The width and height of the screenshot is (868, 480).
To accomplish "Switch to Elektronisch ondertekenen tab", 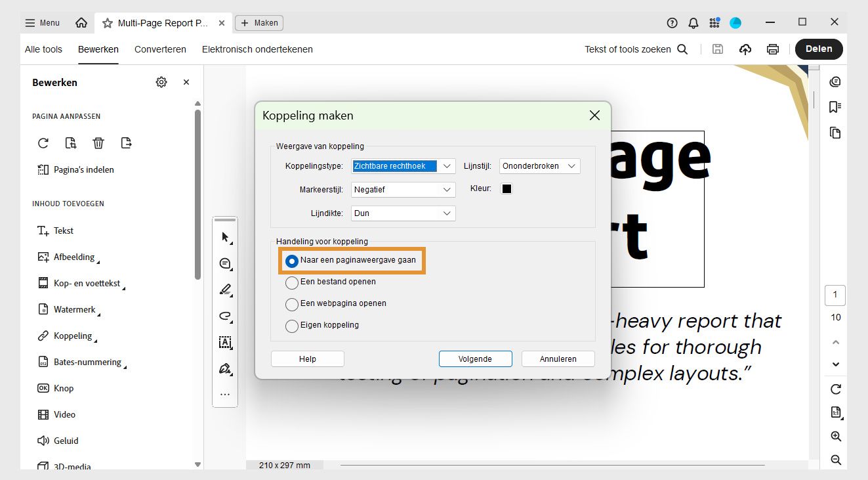I will coord(257,49).
